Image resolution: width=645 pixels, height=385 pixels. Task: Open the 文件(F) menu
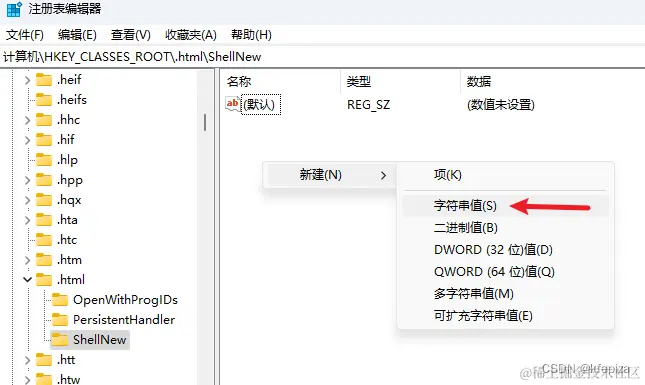(25, 35)
